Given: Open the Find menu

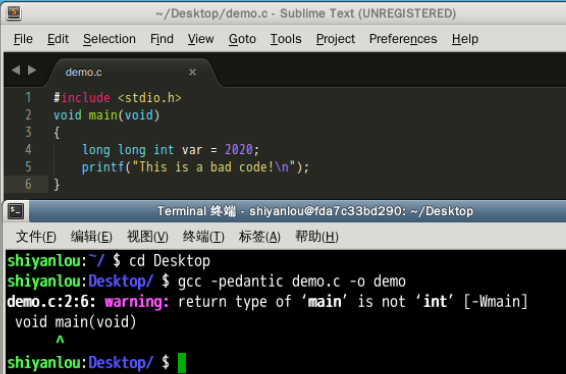Looking at the screenshot, I should pyautogui.click(x=162, y=39).
